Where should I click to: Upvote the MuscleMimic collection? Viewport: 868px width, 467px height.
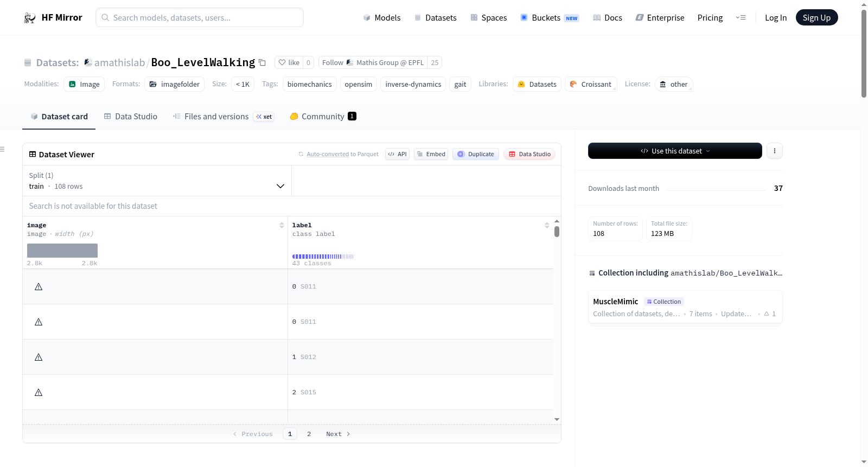click(770, 314)
